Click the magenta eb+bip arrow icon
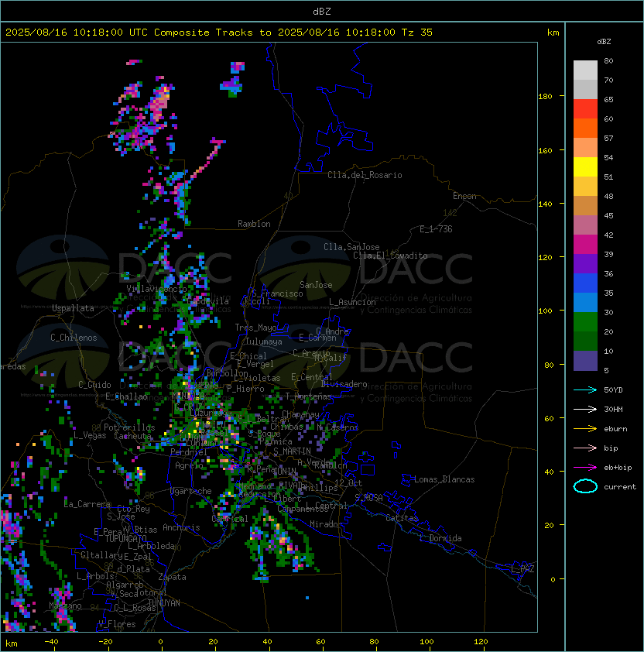The image size is (644, 652). coord(585,468)
